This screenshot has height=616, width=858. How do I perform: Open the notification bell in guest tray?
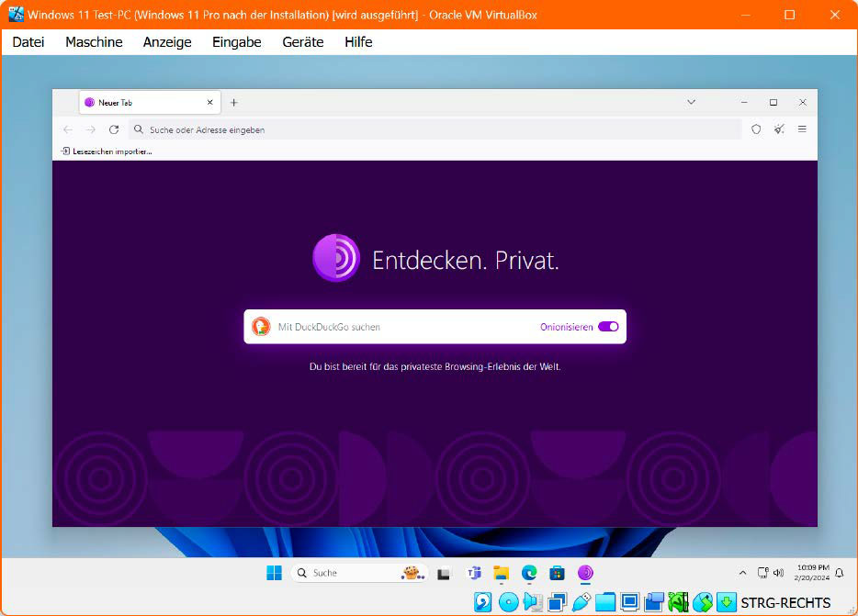pos(840,573)
